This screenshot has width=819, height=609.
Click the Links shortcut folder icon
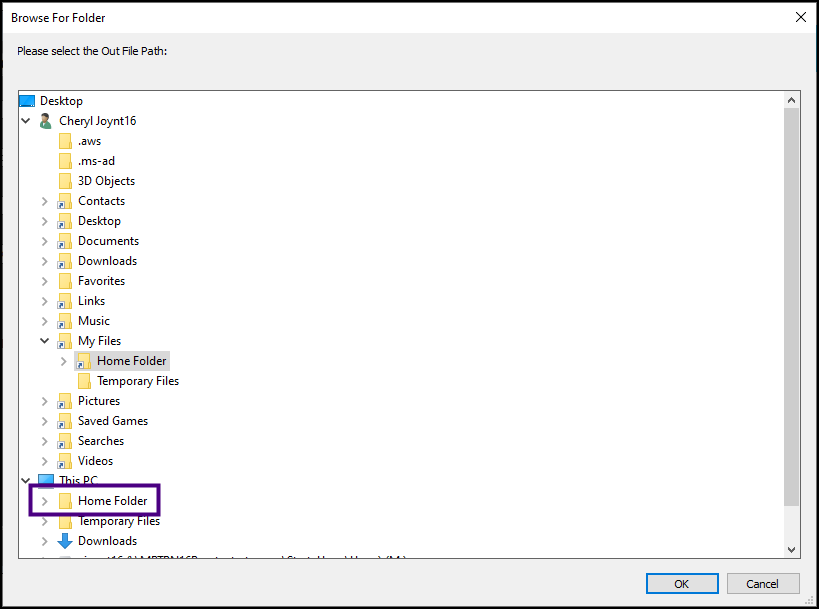(64, 301)
